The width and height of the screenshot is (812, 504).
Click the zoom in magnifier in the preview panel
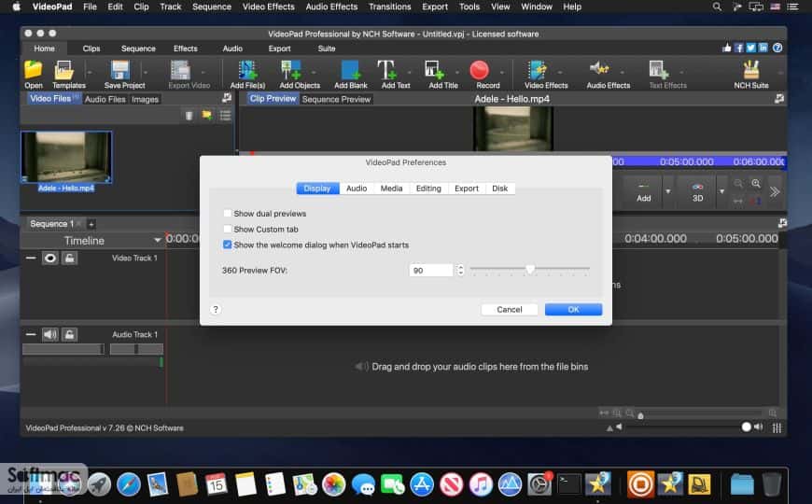(756, 183)
